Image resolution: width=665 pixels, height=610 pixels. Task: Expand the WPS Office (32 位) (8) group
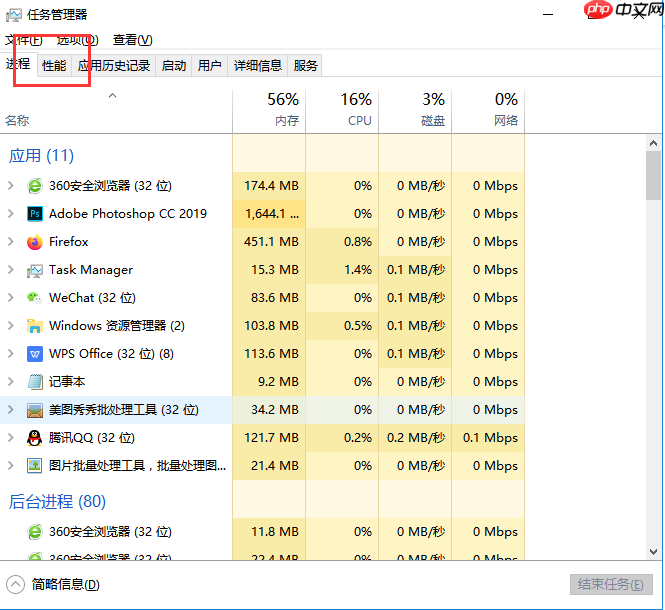tap(11, 354)
